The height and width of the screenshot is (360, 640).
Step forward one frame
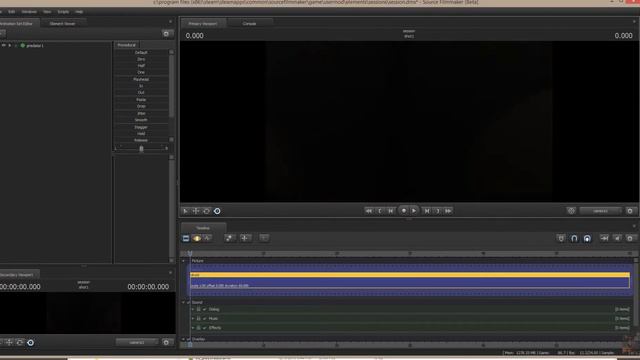(427, 211)
